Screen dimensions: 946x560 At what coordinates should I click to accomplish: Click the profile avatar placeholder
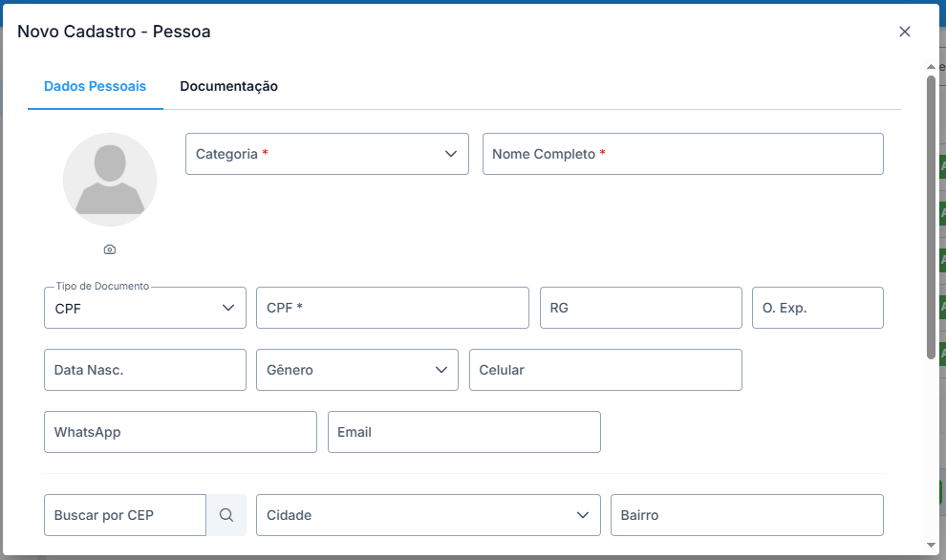tap(110, 180)
